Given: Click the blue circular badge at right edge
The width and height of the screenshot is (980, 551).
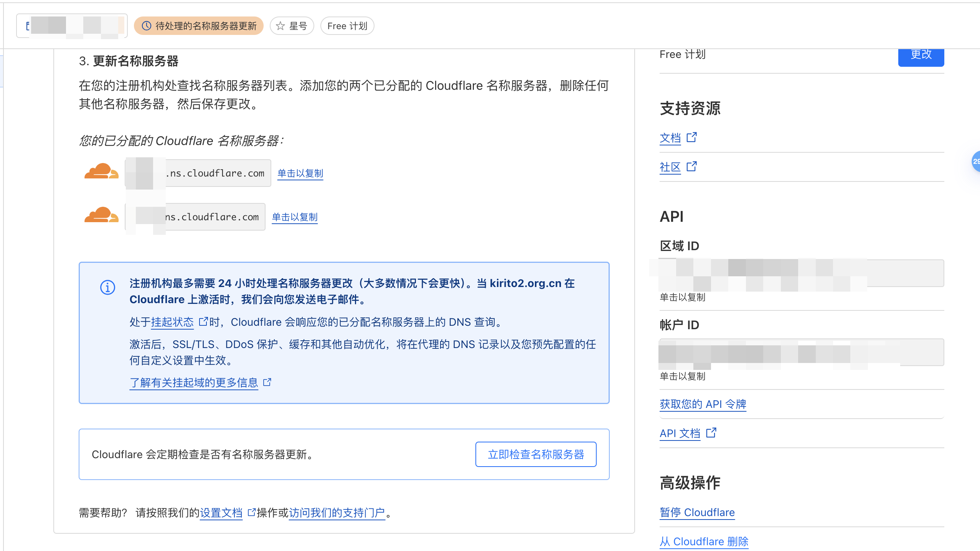Looking at the screenshot, I should click(976, 161).
